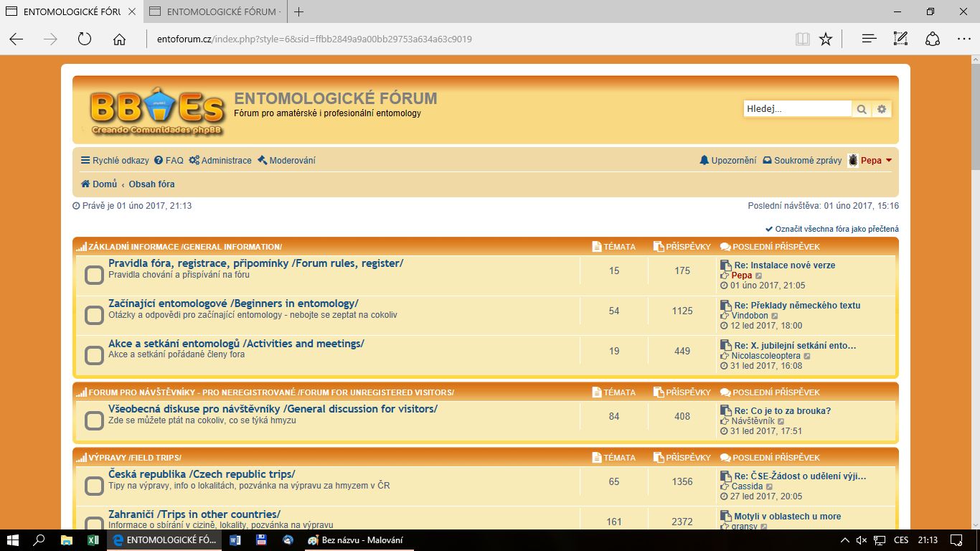This screenshot has height=551, width=980.
Task: Click the BBEs forum logo
Action: pyautogui.click(x=156, y=110)
